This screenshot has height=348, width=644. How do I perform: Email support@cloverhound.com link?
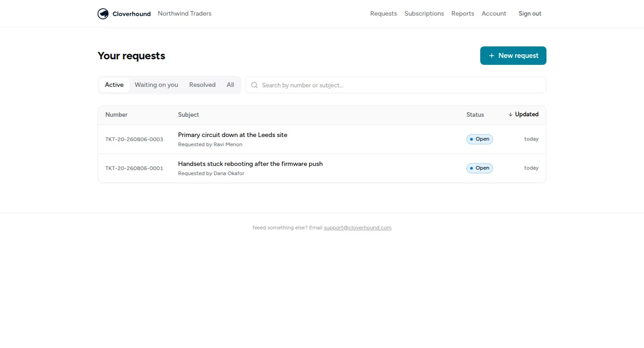(357, 228)
